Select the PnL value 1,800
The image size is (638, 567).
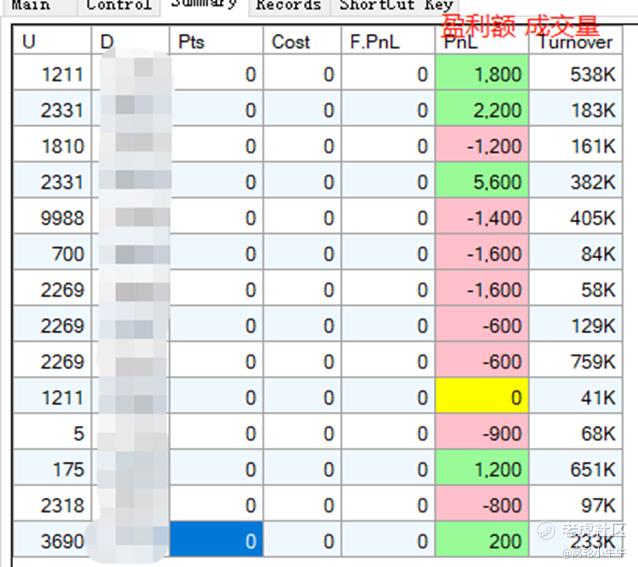(x=482, y=73)
